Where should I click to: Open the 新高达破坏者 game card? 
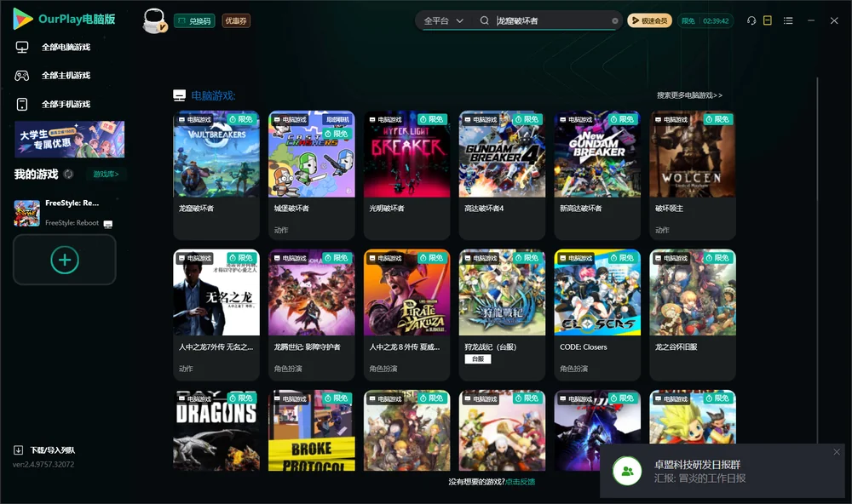tap(597, 175)
